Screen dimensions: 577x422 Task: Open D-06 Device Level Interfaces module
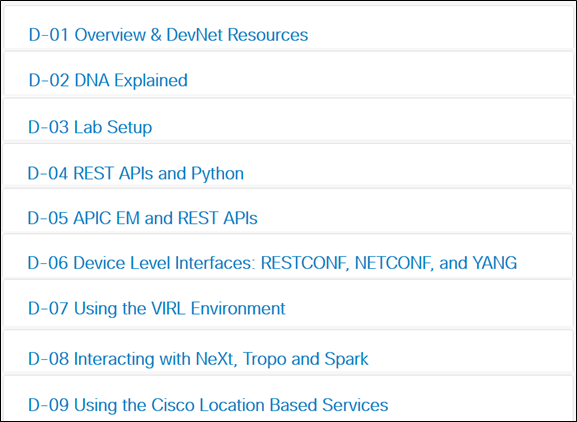[272, 263]
